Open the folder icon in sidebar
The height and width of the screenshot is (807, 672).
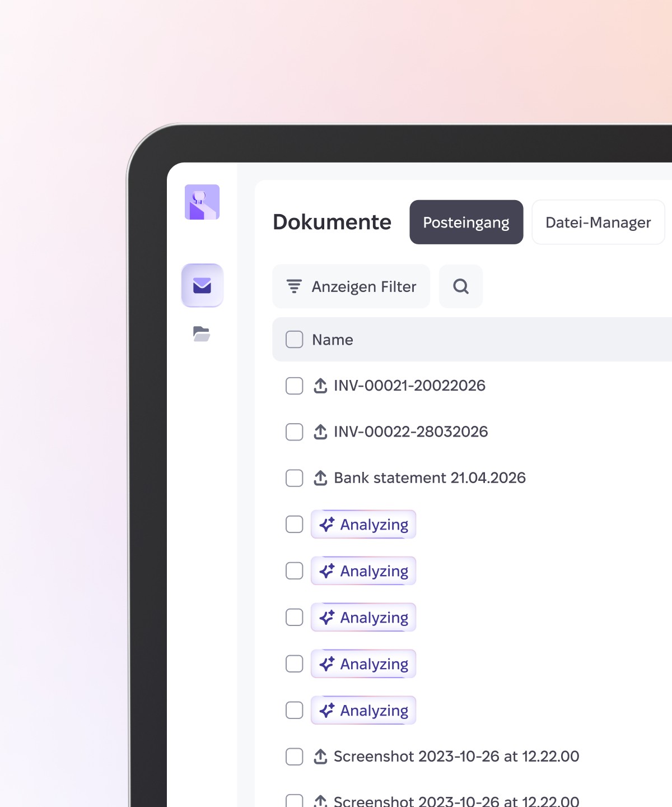click(x=202, y=333)
